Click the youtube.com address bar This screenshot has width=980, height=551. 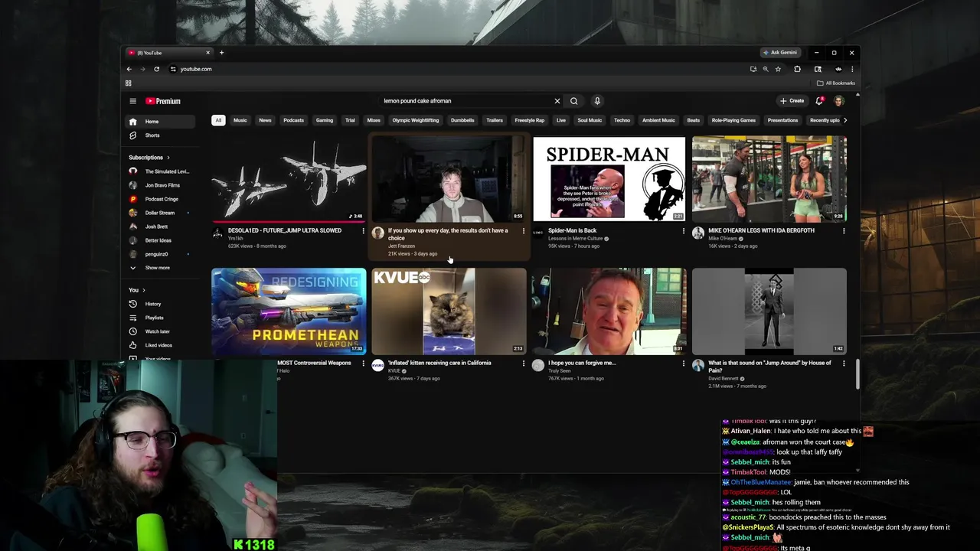coord(459,69)
